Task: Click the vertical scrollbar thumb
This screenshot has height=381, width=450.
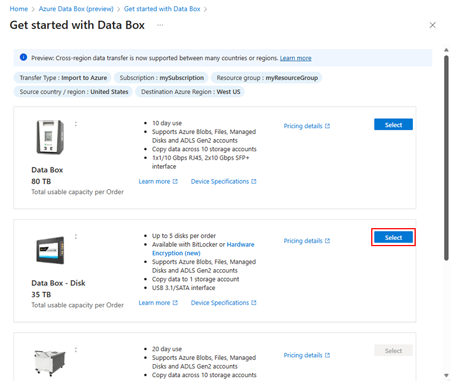Action: (446, 157)
